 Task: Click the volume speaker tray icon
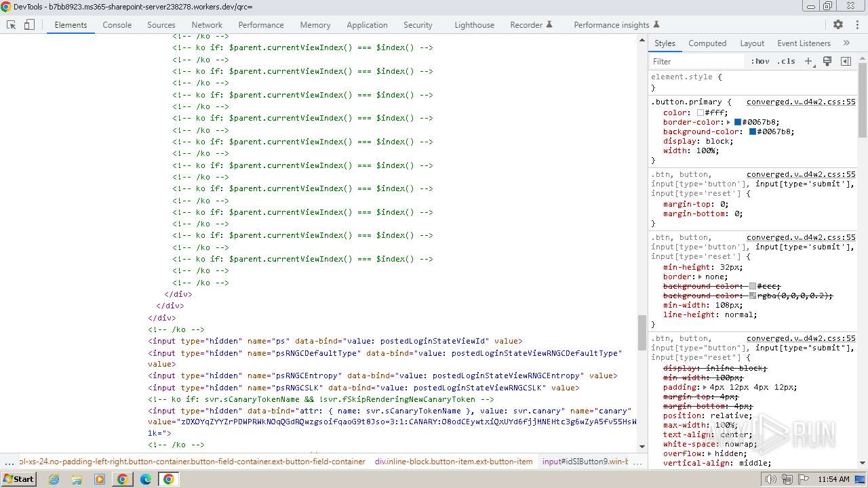(771, 479)
